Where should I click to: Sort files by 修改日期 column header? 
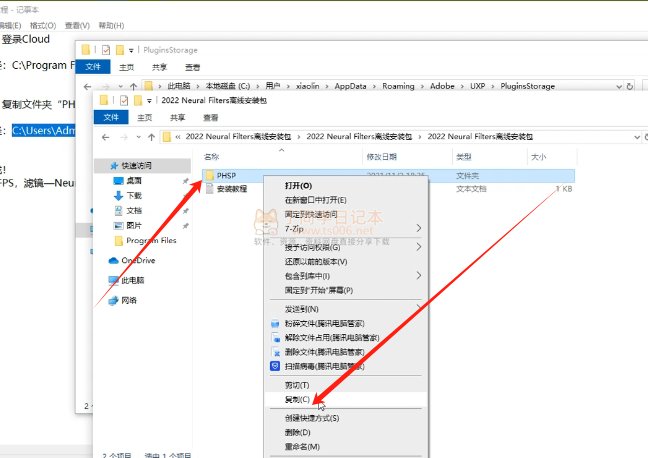[381, 157]
